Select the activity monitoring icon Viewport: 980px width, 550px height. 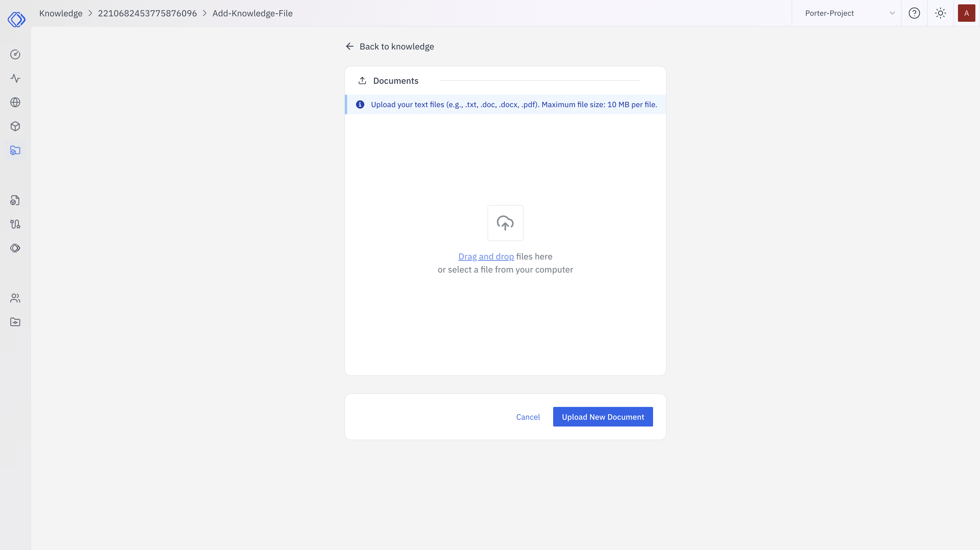(15, 78)
